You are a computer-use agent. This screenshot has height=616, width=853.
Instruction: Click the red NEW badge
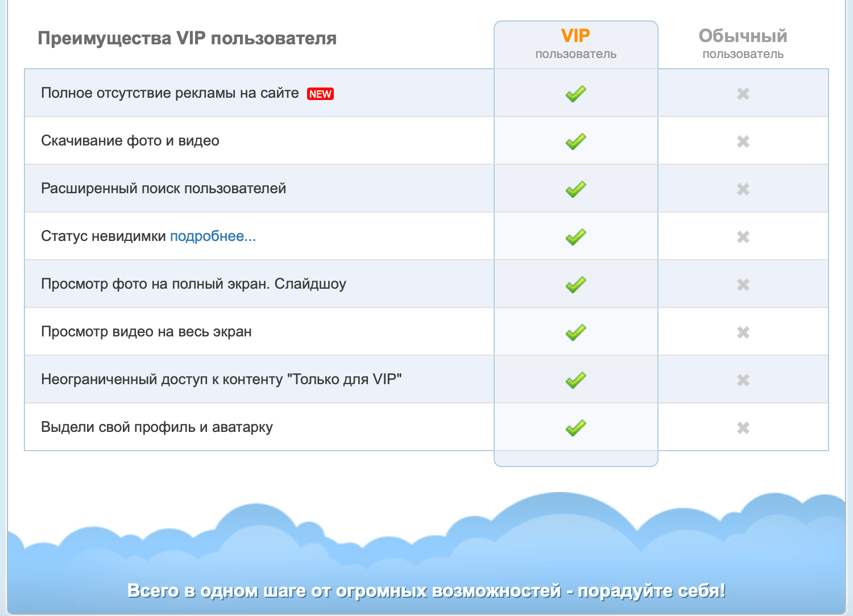click(x=320, y=94)
